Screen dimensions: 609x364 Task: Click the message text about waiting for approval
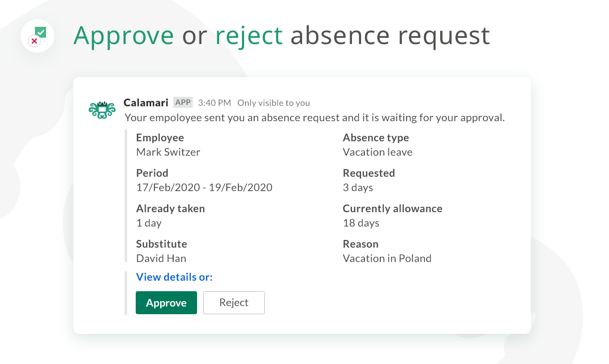(315, 117)
